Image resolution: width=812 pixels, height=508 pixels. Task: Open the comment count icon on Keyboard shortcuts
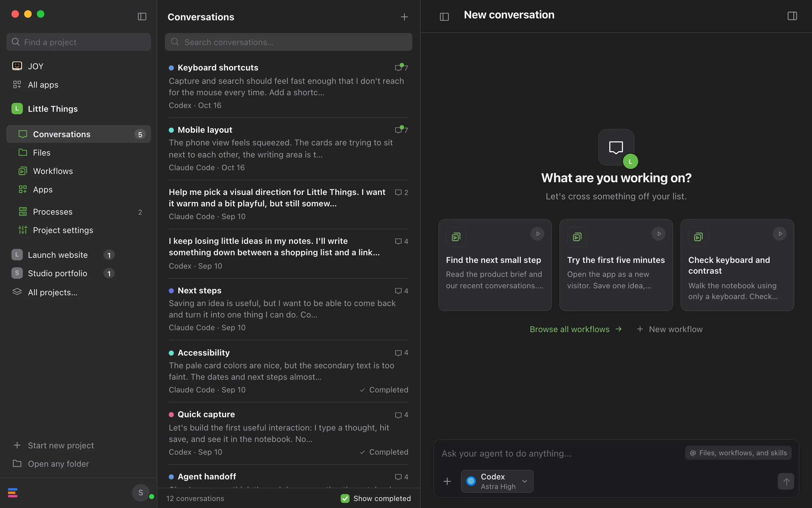[x=401, y=67]
